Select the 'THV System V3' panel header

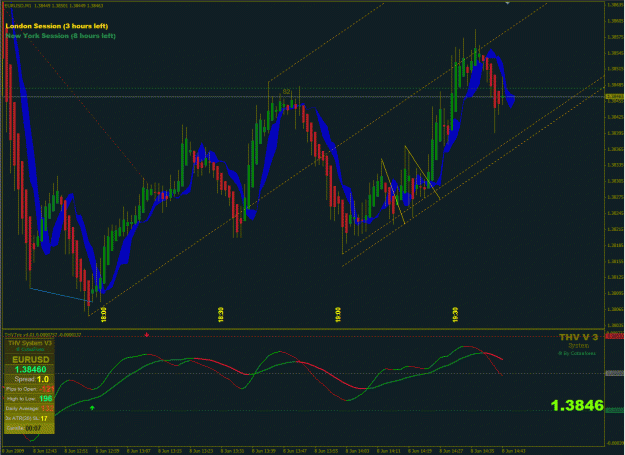click(x=30, y=343)
